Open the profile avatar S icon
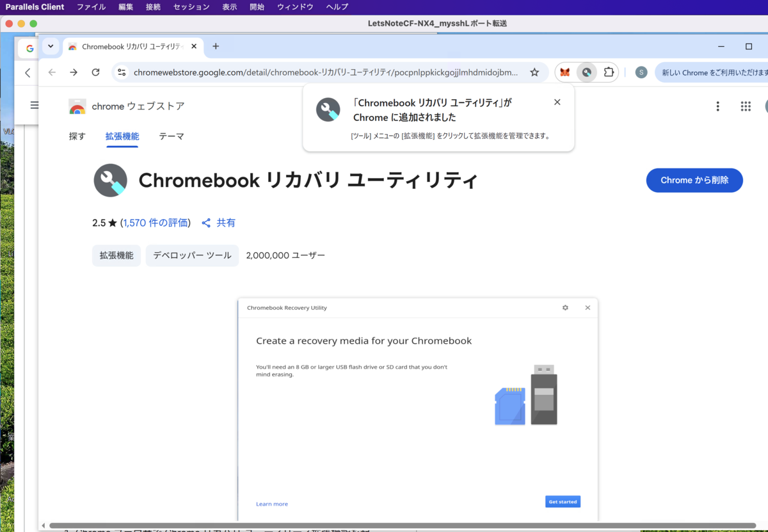Viewport: 768px width, 532px height. tap(641, 72)
